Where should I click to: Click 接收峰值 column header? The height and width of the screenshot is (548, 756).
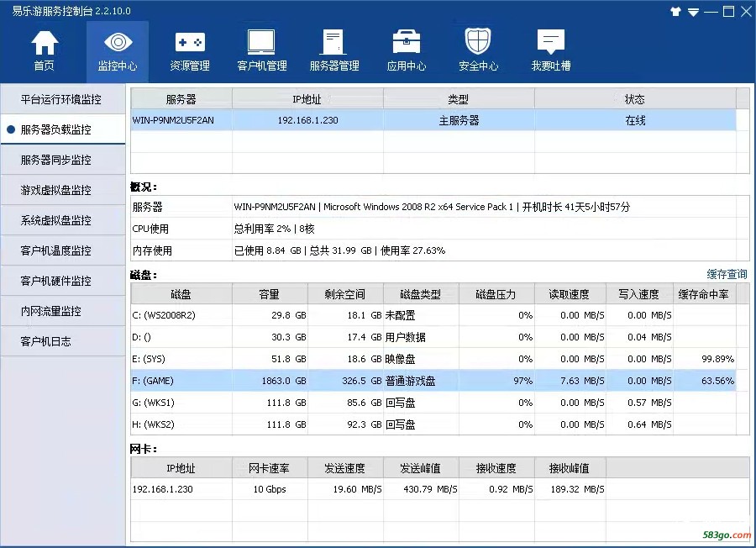[570, 468]
